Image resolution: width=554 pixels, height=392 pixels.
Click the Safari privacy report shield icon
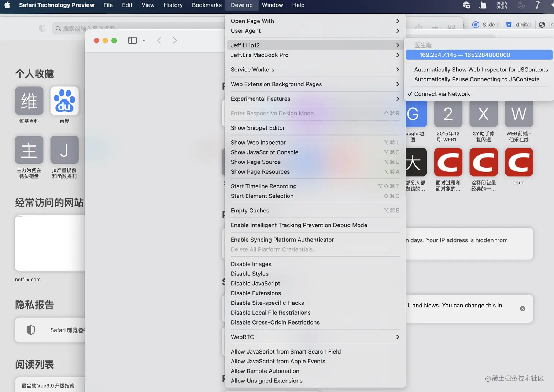coord(31,330)
